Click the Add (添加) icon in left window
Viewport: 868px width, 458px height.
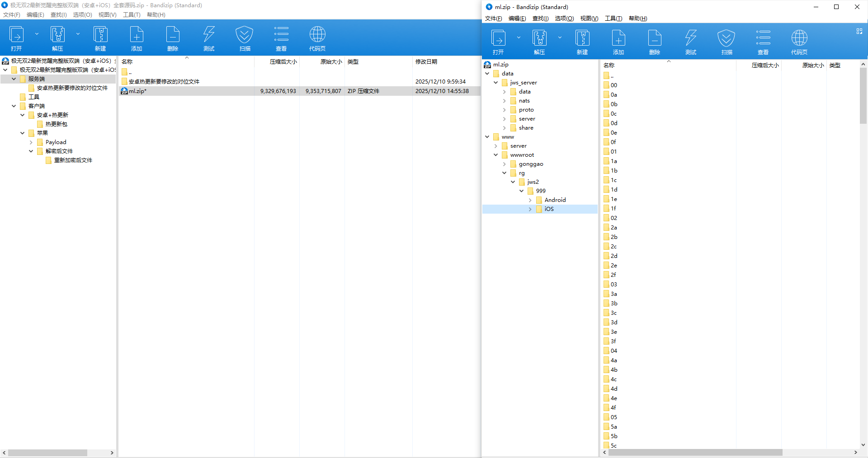click(x=137, y=35)
